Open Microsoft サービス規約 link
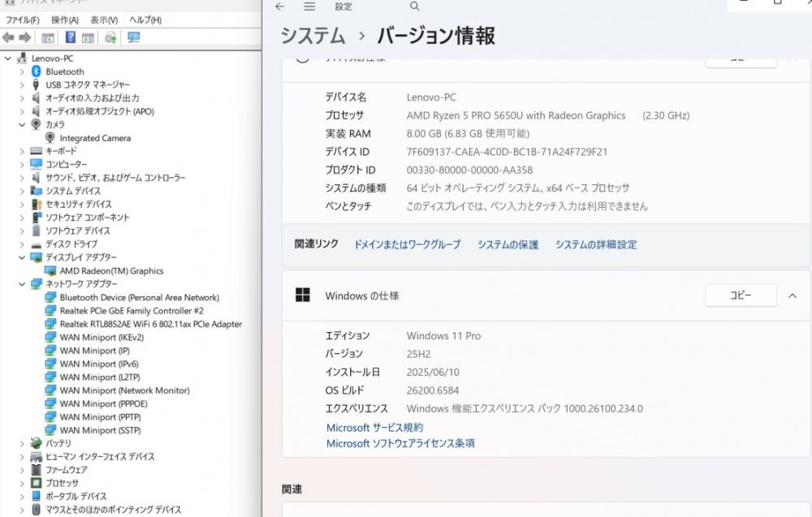 click(374, 428)
